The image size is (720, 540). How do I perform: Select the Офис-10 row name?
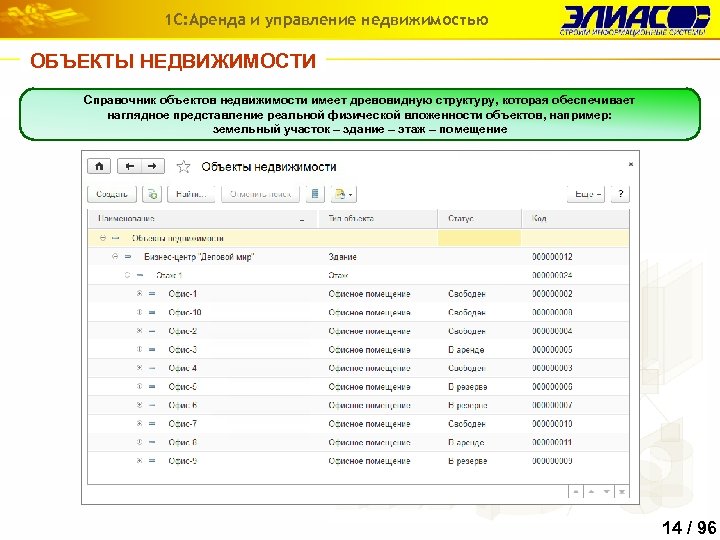click(x=185, y=313)
